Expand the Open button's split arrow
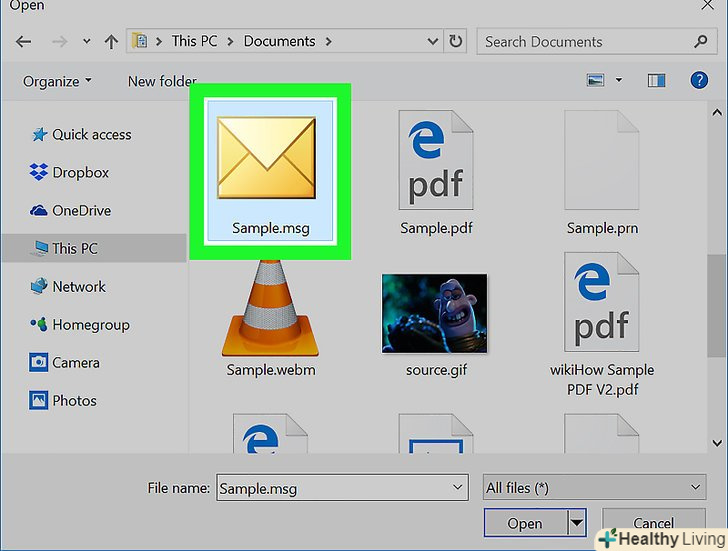728x551 pixels. pyautogui.click(x=576, y=522)
